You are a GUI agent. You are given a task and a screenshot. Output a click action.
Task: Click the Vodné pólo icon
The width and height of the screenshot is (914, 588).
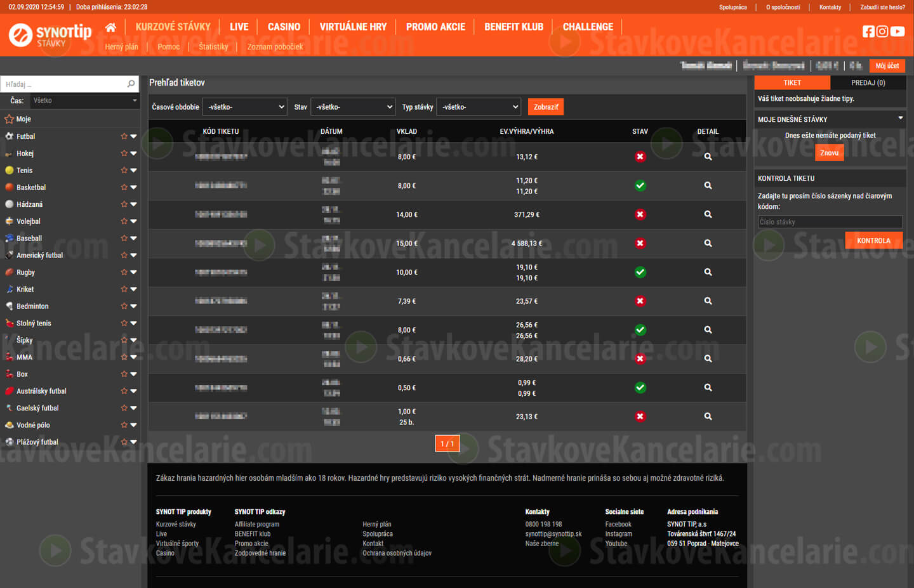[9, 425]
